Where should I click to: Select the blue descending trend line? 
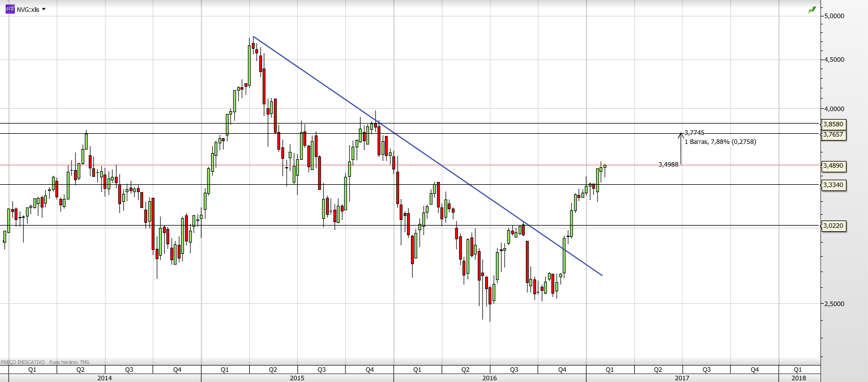[x=427, y=156]
